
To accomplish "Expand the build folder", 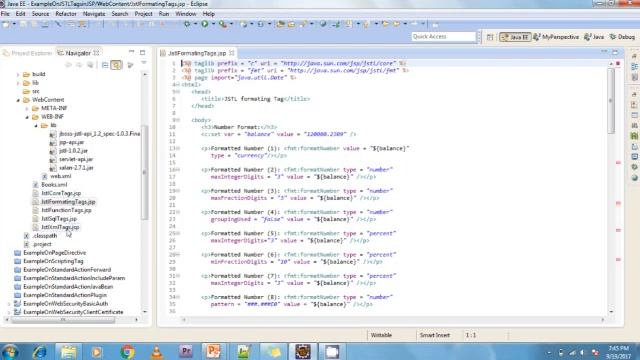I will point(18,75).
